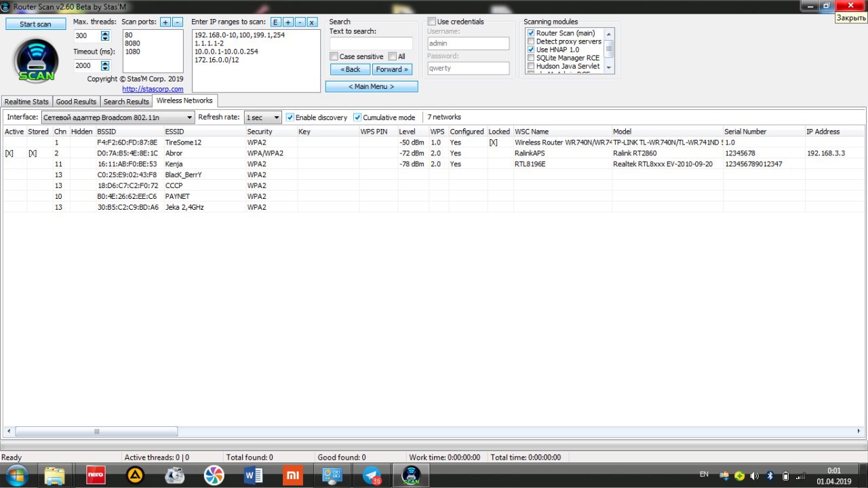Sort by Level column header
Viewport: 868px width, 488px height.
tap(413, 132)
